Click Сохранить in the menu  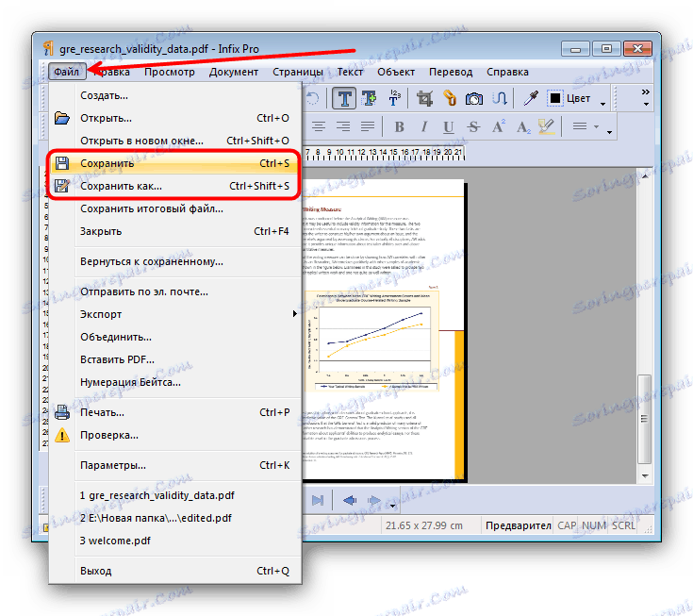point(175,163)
